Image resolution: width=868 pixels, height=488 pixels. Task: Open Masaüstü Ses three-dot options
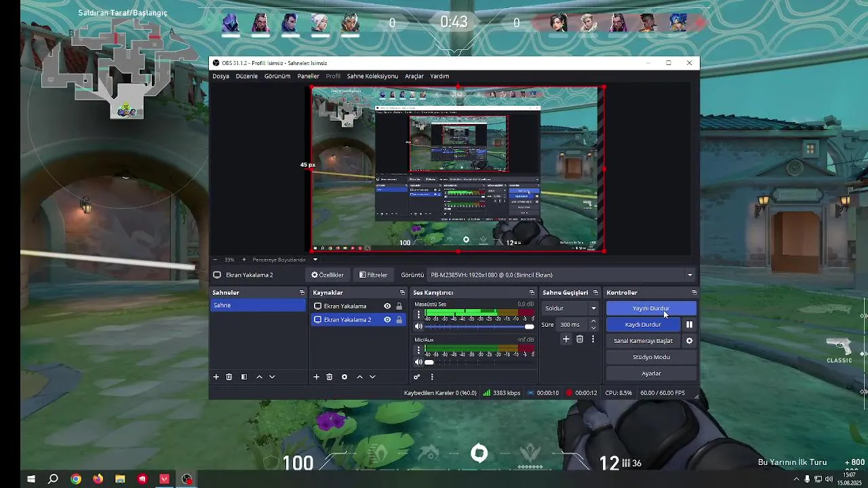click(418, 314)
